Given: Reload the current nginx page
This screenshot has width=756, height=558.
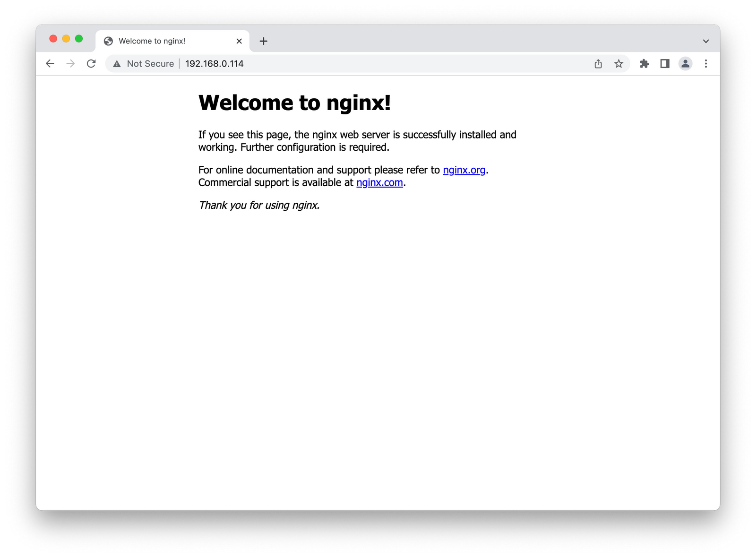Looking at the screenshot, I should [91, 63].
